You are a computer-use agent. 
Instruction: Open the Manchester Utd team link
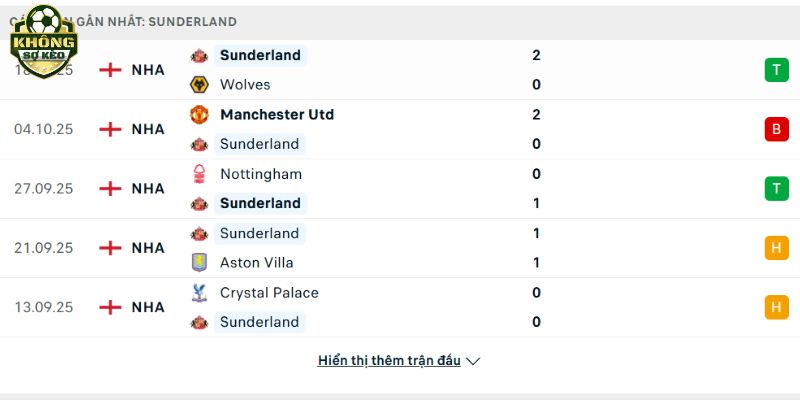point(277,115)
